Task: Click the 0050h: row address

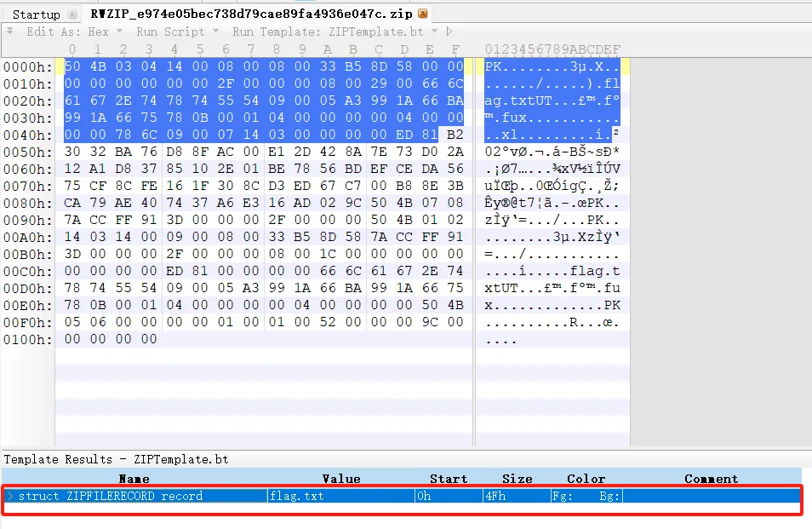Action: (x=27, y=152)
